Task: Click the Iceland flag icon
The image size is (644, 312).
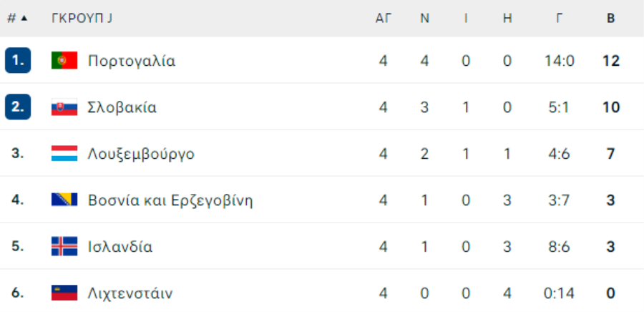Action: click(64, 246)
